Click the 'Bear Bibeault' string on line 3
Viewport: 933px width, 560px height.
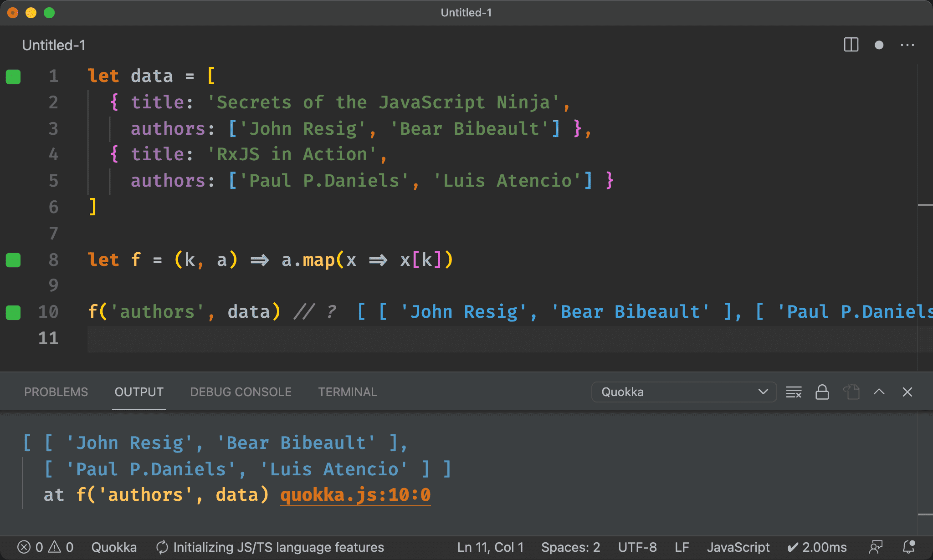[470, 129]
